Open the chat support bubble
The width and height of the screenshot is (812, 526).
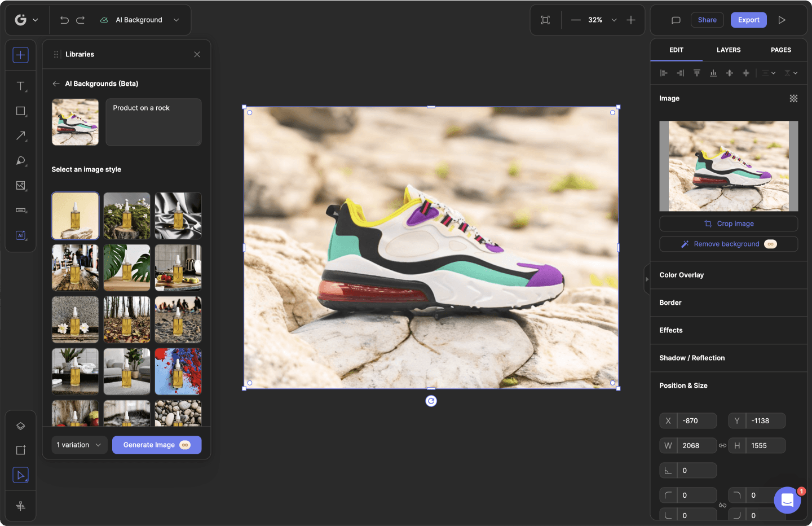[x=787, y=500]
